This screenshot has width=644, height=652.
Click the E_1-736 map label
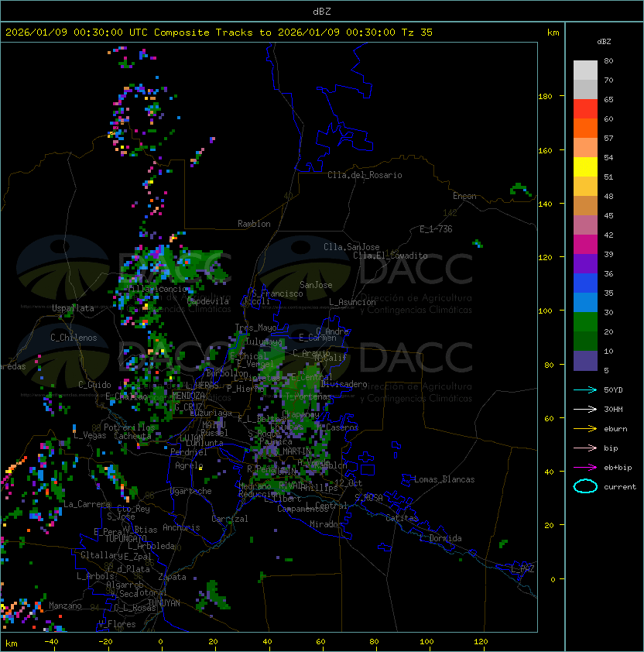tap(436, 229)
